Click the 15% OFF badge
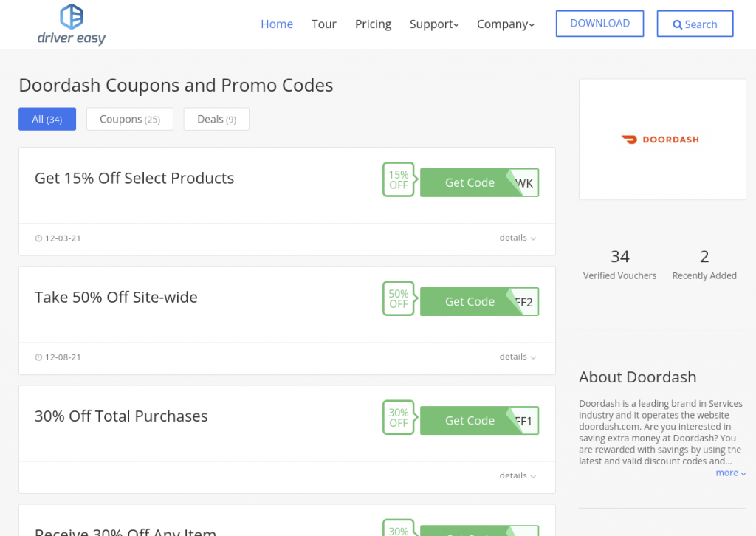The height and width of the screenshot is (536, 756). pos(399,180)
